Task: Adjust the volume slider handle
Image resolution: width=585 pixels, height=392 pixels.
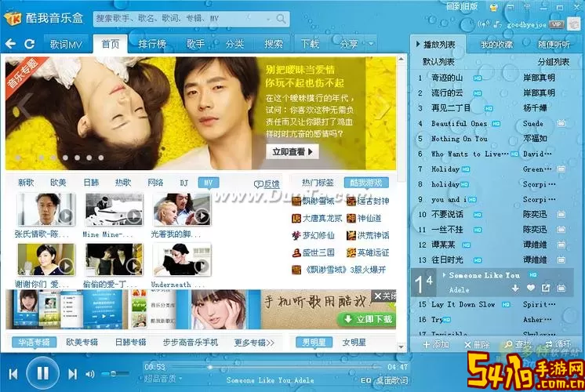Action: point(113,373)
